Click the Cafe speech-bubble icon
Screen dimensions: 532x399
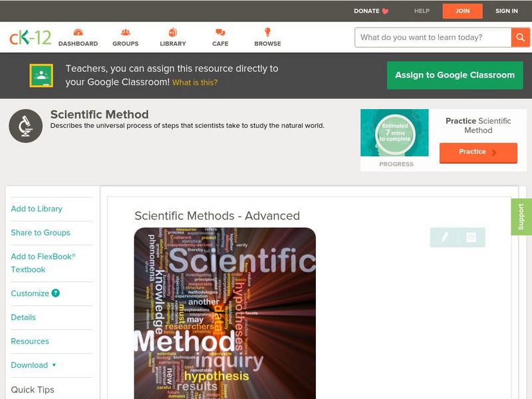(x=219, y=31)
